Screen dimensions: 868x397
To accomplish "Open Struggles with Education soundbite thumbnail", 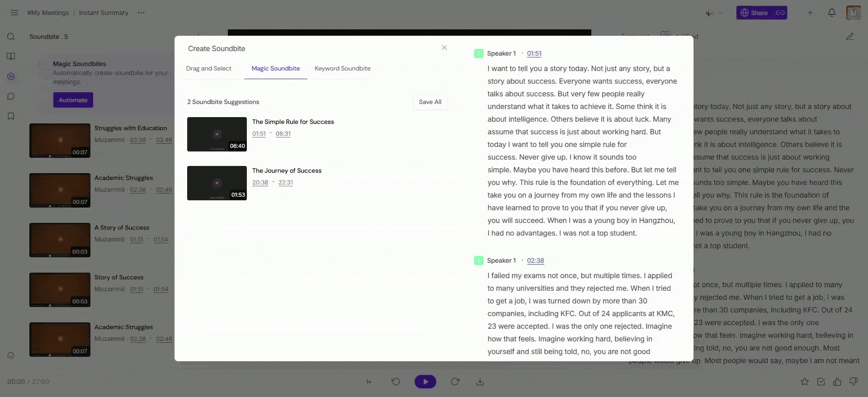I will coord(60,141).
